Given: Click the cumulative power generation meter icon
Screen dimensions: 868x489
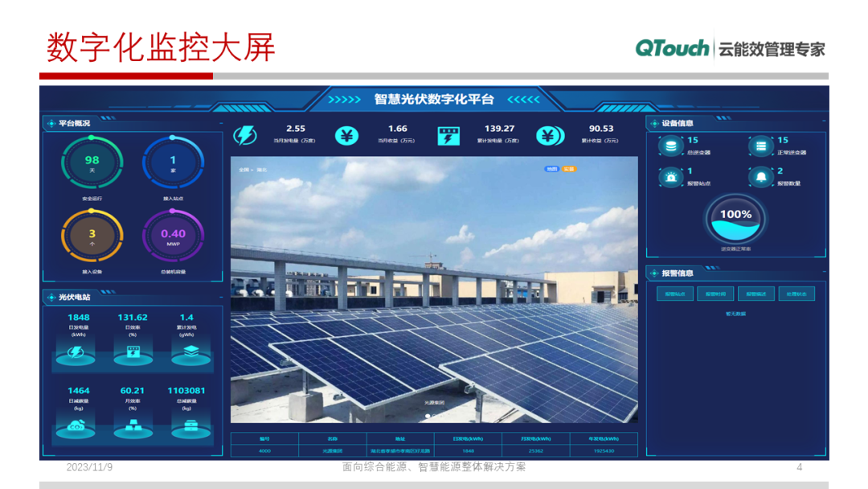Looking at the screenshot, I should click(x=448, y=136).
